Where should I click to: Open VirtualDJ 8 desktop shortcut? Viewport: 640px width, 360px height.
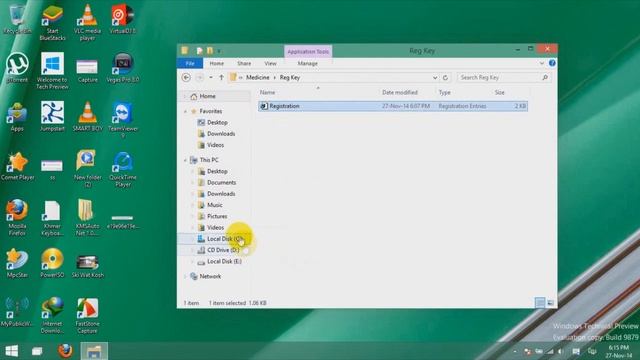click(x=122, y=19)
